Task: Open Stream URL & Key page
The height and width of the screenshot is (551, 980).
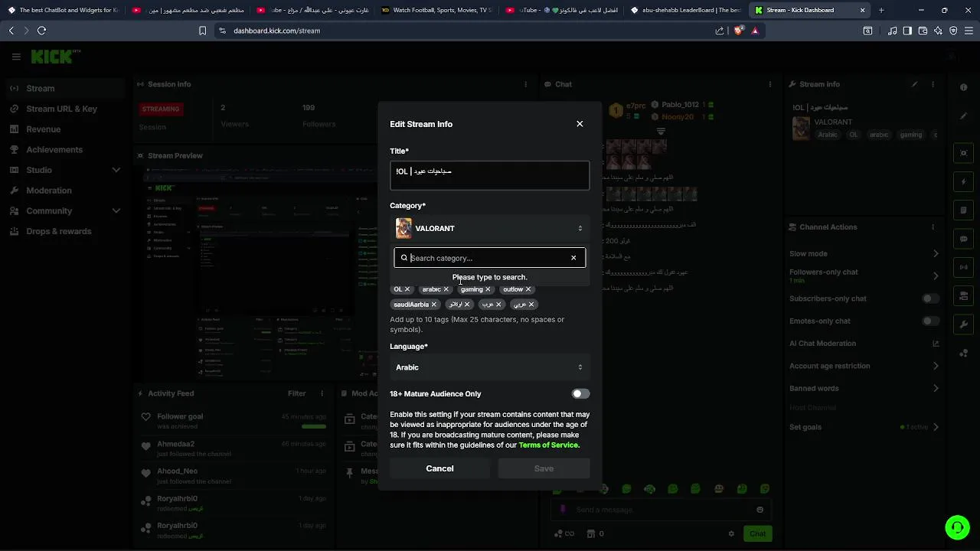Action: click(65, 109)
